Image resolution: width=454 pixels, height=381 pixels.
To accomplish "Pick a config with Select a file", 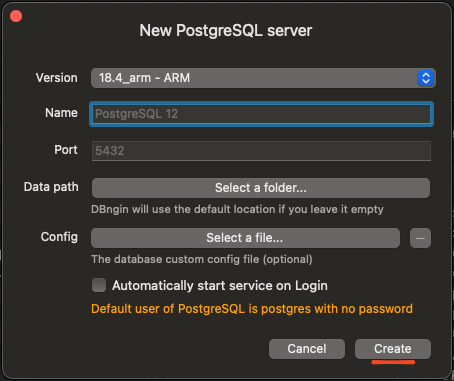I will (x=245, y=238).
